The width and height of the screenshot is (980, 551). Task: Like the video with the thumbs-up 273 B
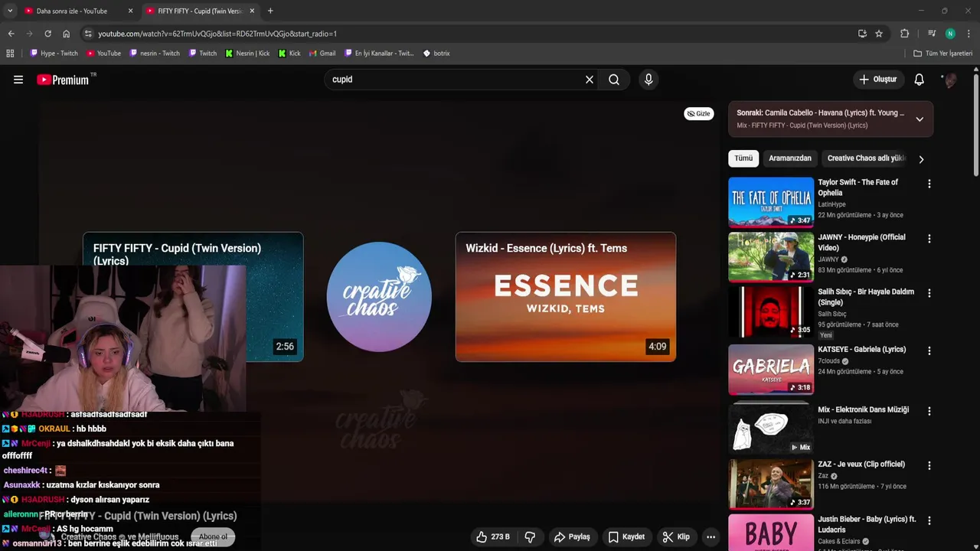(492, 536)
